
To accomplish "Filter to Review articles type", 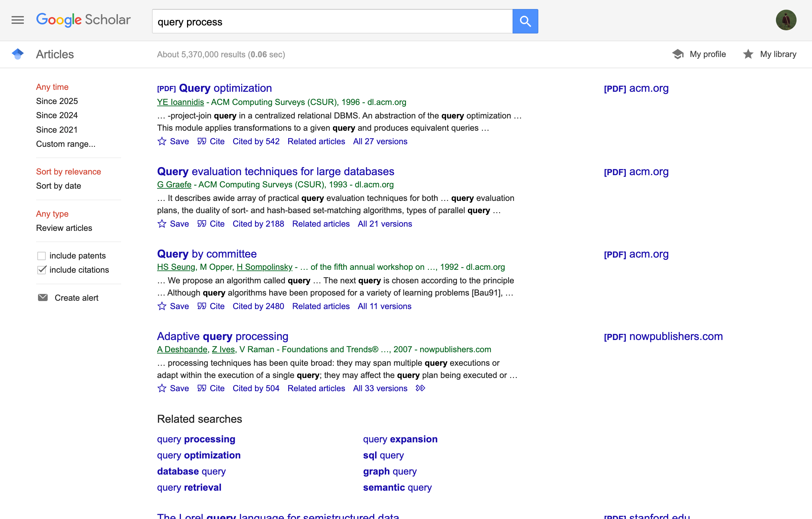I will tap(64, 228).
